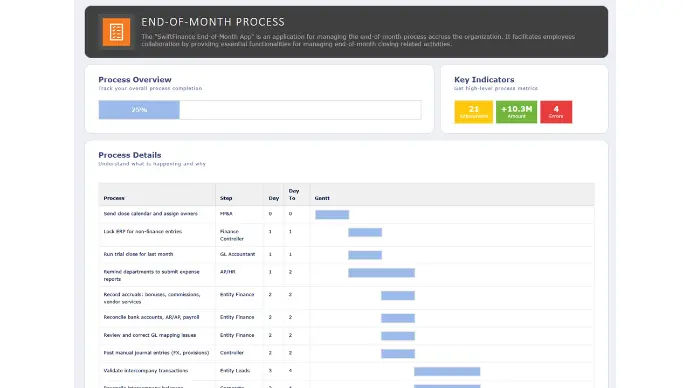This screenshot has height=388, width=690.
Task: Select 'Post manual journal entries (FX, provisions)'
Action: coord(156,353)
